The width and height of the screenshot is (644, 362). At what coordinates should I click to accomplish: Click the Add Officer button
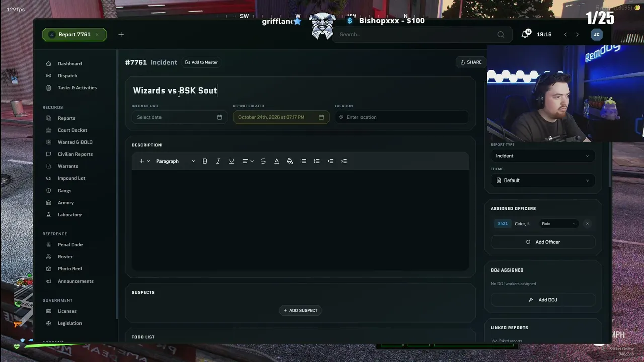[543, 242]
